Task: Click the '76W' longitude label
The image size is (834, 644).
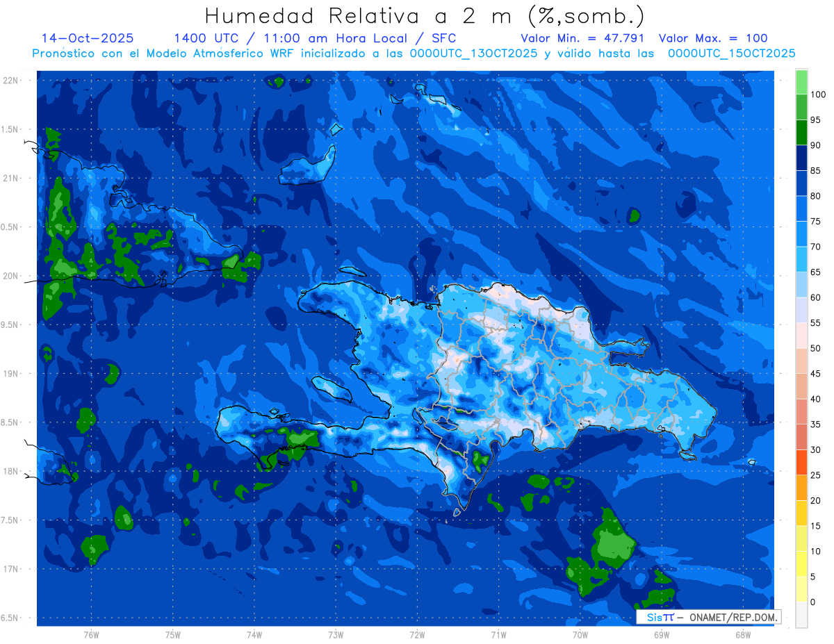Action: click(x=91, y=634)
